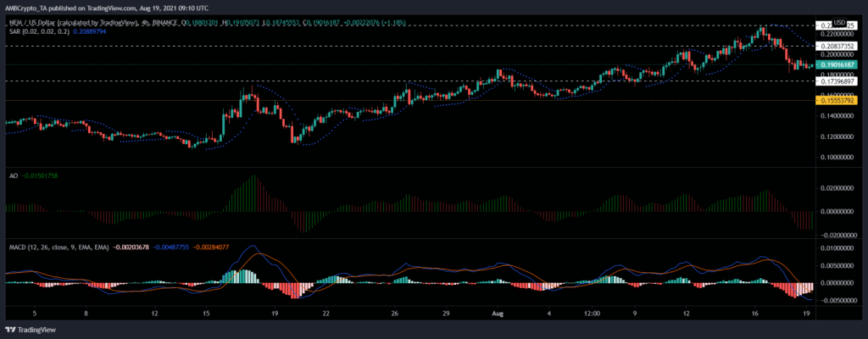Screen dimensions: 868x339
Task: Click the 12:00 label on time axis
Action: click(x=592, y=313)
